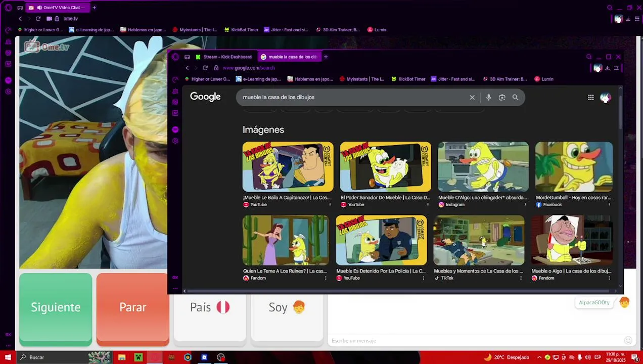The height and width of the screenshot is (364, 643).
Task: Open Google Lens image search icon
Action: (502, 97)
